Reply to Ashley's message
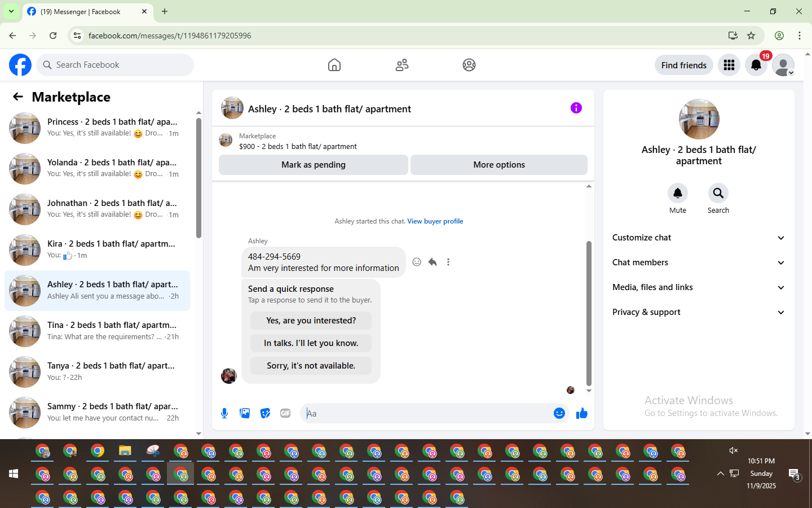Image resolution: width=812 pixels, height=508 pixels. tap(433, 262)
